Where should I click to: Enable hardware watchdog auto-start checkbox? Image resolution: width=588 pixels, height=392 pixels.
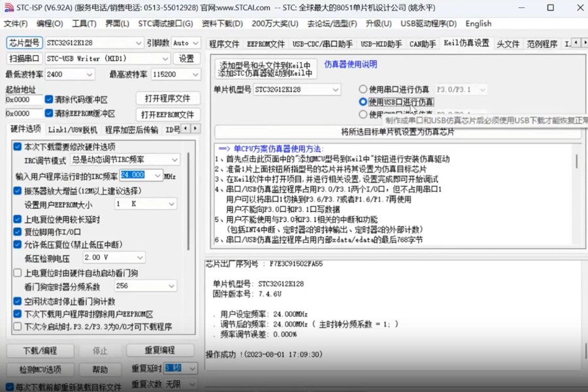click(x=18, y=274)
